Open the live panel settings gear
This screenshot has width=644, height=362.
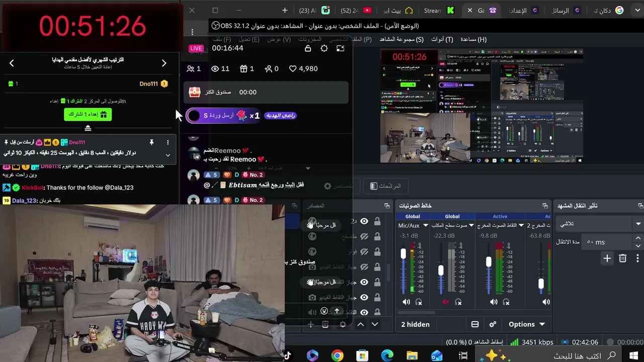coord(324,48)
